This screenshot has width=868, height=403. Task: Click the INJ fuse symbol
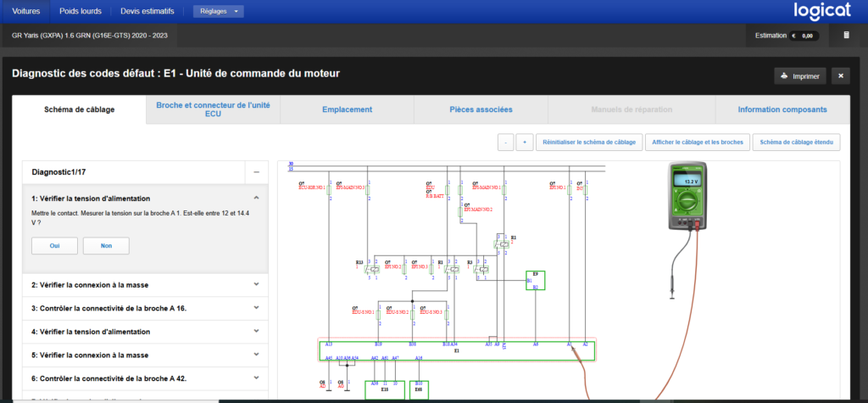click(586, 190)
